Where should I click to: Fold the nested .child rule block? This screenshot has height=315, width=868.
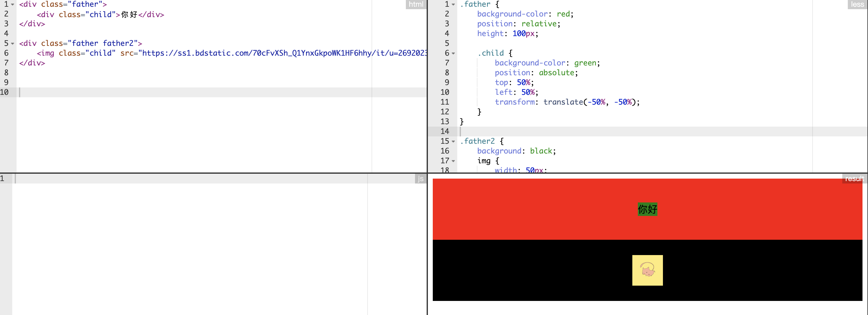[453, 54]
